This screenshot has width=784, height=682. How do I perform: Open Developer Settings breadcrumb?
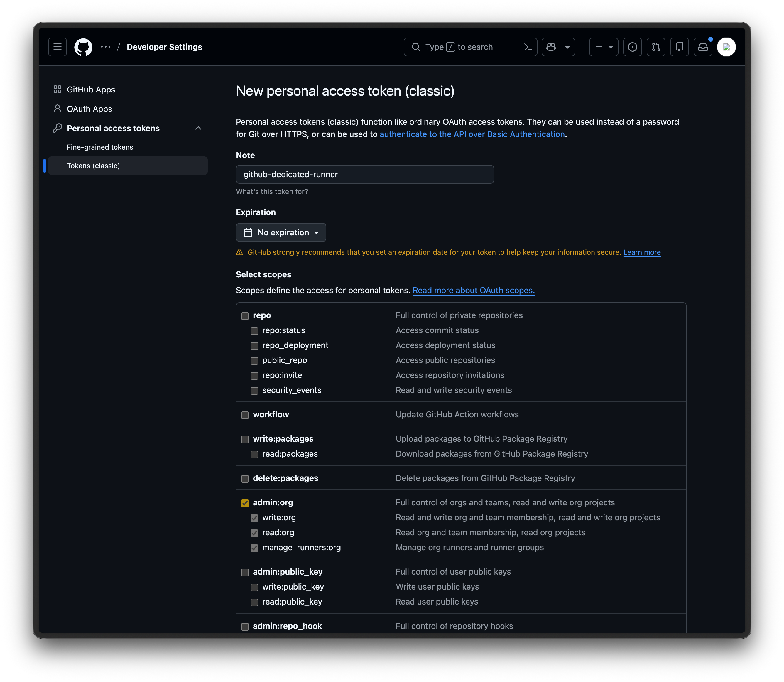point(164,47)
